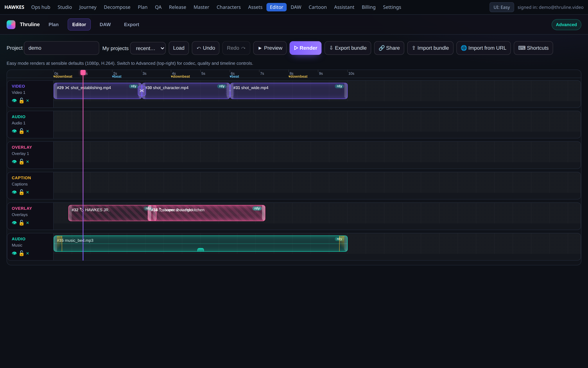This screenshot has height=368, width=588.
Task: Click Import bundle
Action: pyautogui.click(x=430, y=48)
